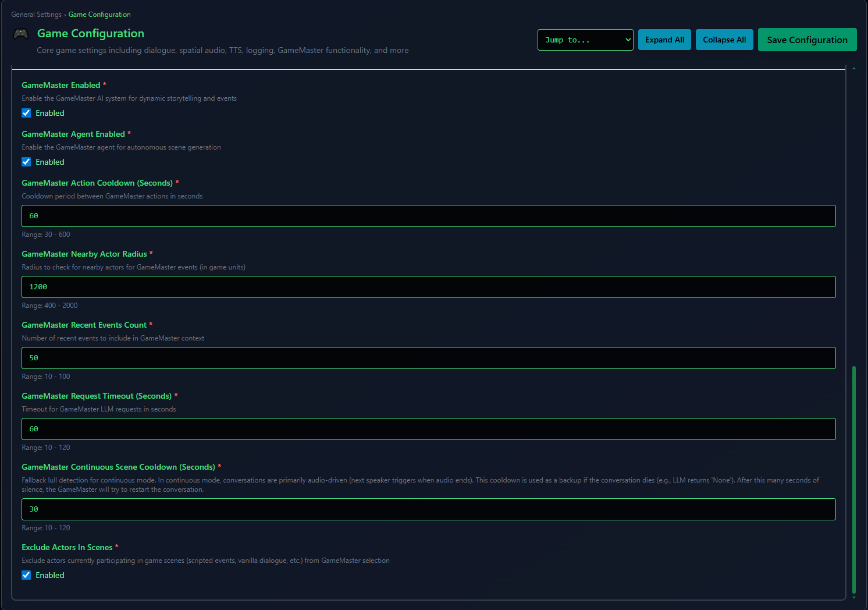Click the Game Configuration breadcrumb
Image resolution: width=868 pixels, height=610 pixels.
point(99,15)
